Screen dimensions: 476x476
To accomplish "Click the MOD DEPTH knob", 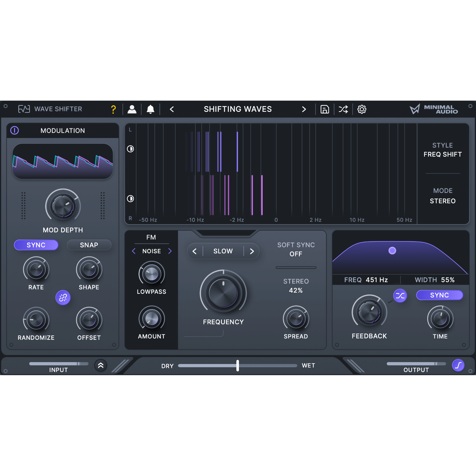I will pyautogui.click(x=63, y=206).
